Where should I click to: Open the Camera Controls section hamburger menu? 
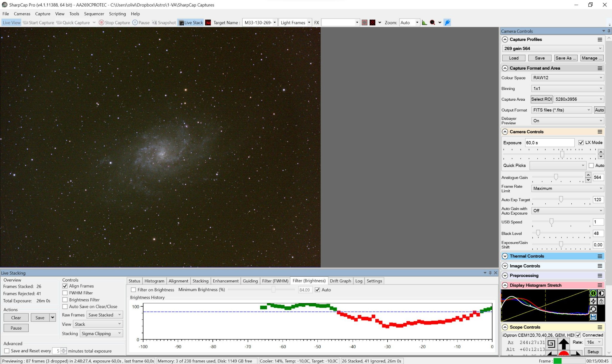(x=600, y=132)
